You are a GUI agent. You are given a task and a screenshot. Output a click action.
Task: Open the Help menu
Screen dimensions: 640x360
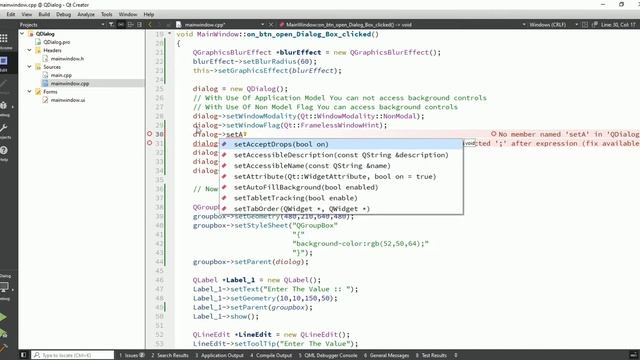[x=149, y=14]
